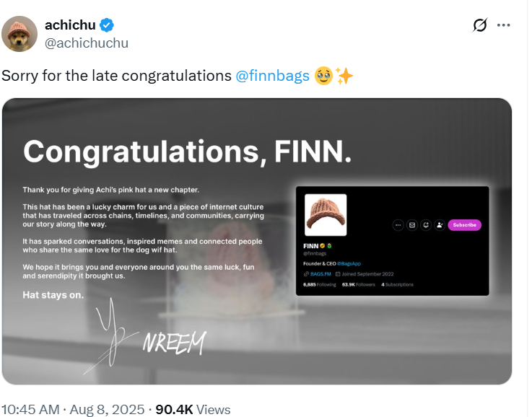532x417 pixels.
Task: Open the @achichuchu handle link
Action: pyautogui.click(x=87, y=43)
